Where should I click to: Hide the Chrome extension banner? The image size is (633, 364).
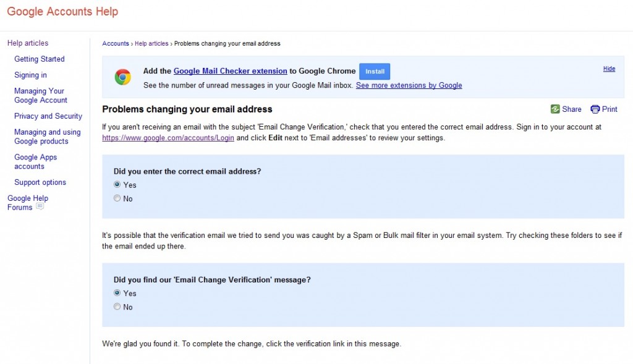click(x=609, y=69)
